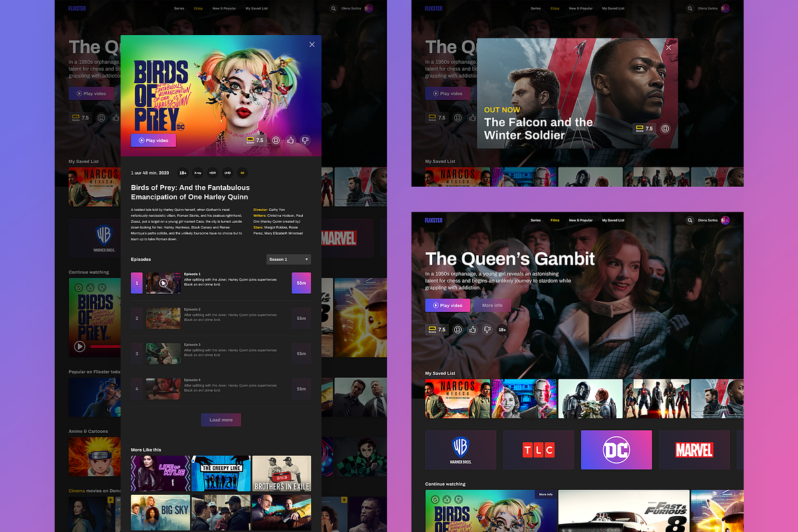
Task: Open Life of Kylie under More Like this
Action: (x=160, y=473)
